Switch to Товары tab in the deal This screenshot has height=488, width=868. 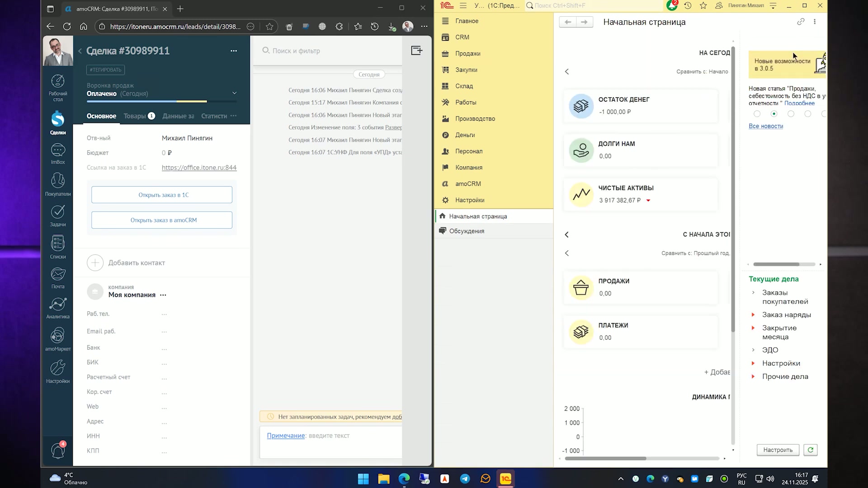pyautogui.click(x=139, y=116)
